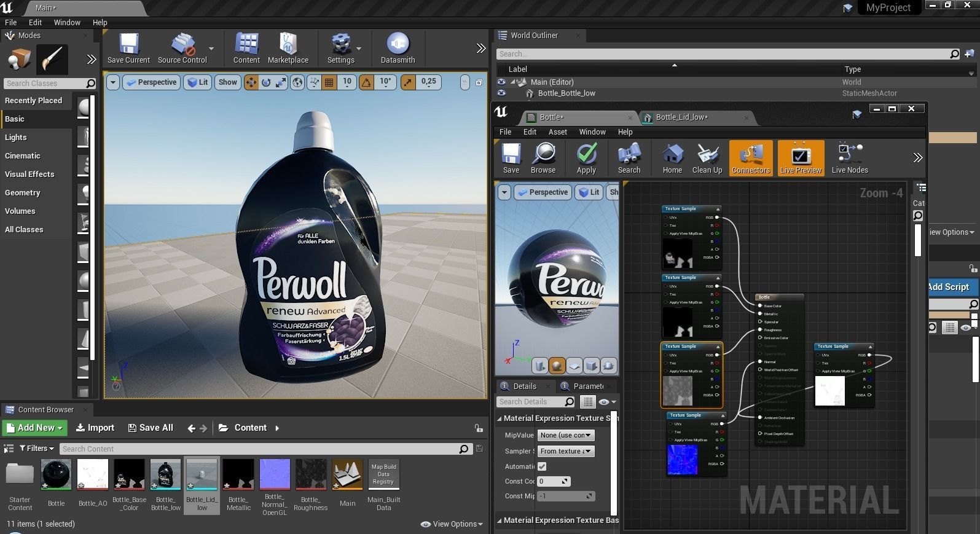Click Content Browser back navigation arrow

192,428
